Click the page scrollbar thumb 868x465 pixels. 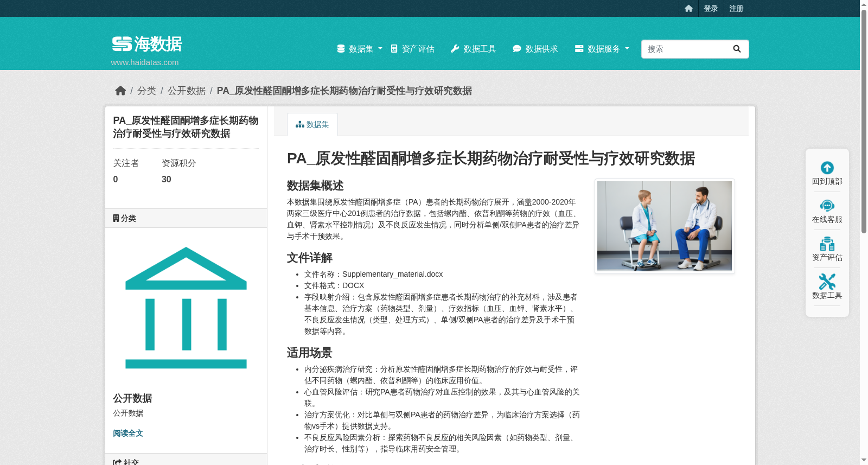[864, 122]
